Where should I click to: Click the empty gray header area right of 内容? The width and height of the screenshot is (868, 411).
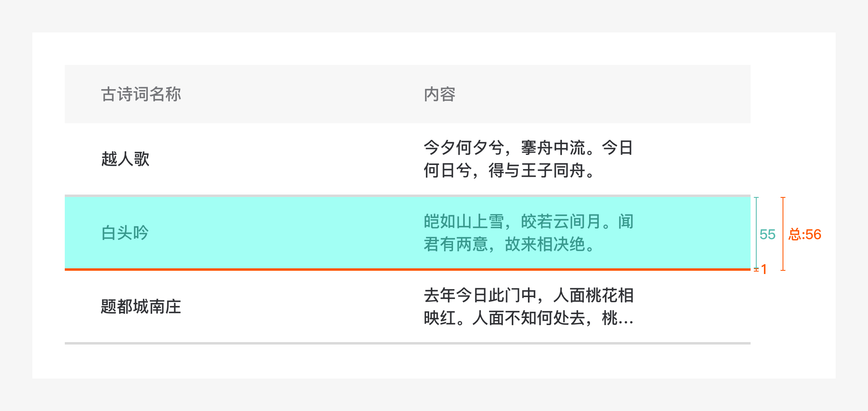[607, 94]
